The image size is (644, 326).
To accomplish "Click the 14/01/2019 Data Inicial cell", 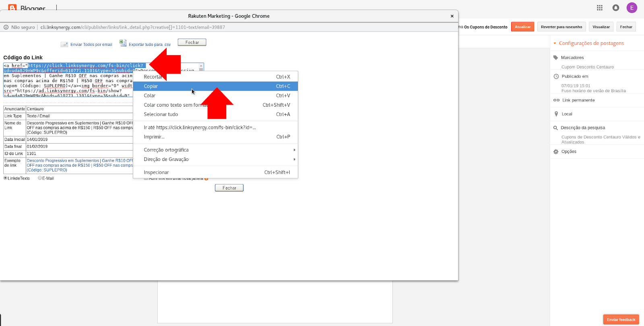I will click(80, 140).
